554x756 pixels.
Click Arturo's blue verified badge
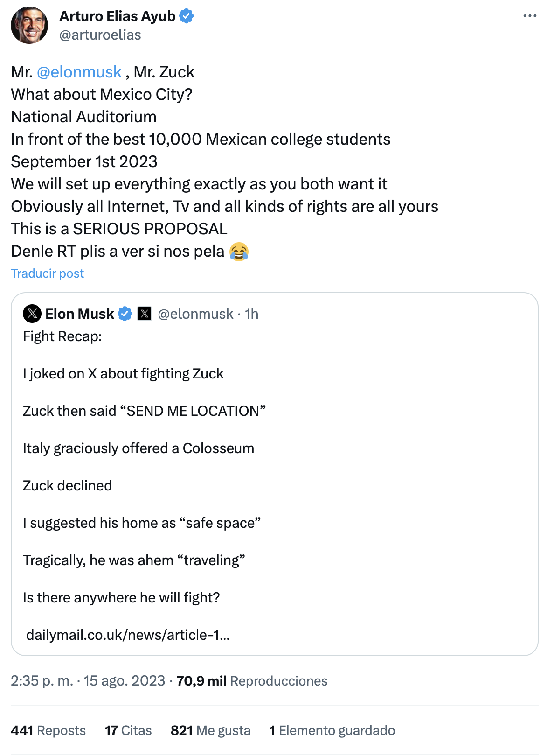(187, 16)
